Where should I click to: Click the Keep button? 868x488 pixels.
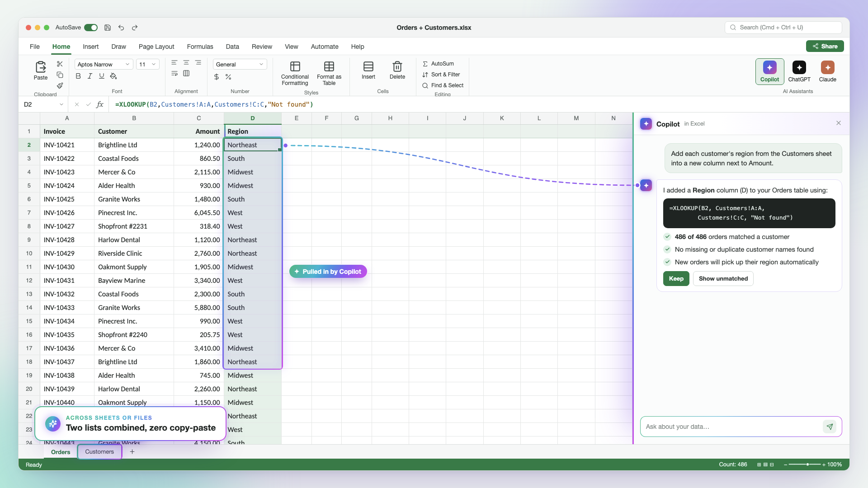point(676,278)
